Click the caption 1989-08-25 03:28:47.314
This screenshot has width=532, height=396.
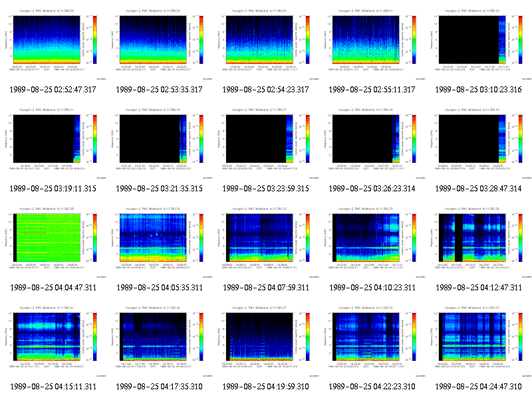478,189
